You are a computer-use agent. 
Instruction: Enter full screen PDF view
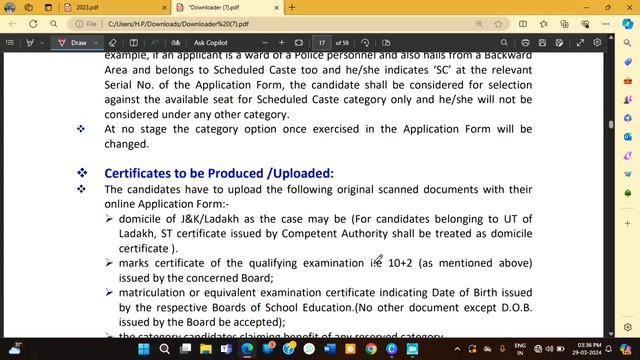point(580,43)
